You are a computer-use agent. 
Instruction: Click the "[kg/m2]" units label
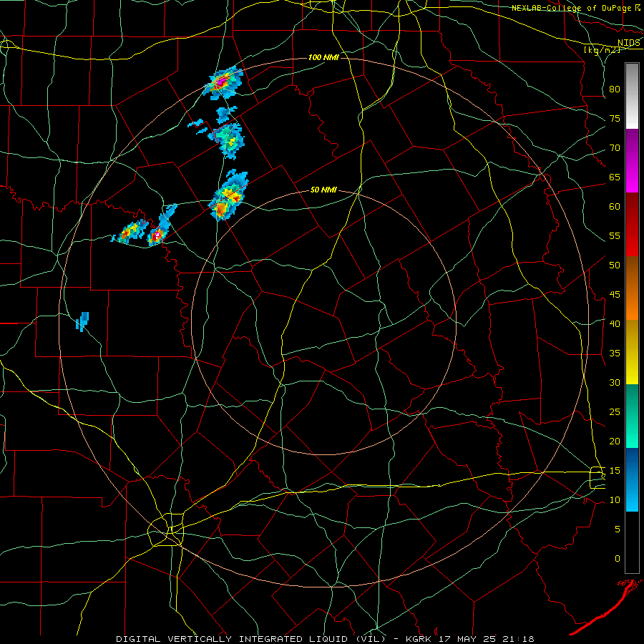[x=602, y=49]
